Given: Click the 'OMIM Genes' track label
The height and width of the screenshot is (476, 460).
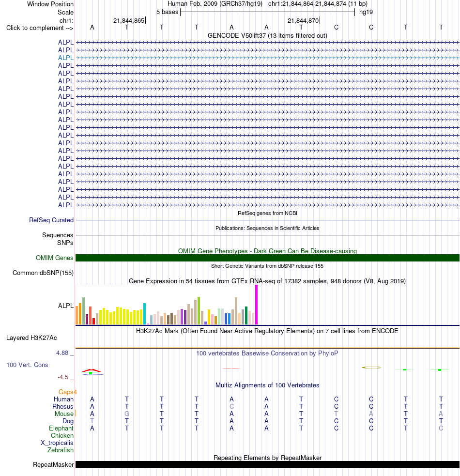Looking at the screenshot, I should coord(54,258).
